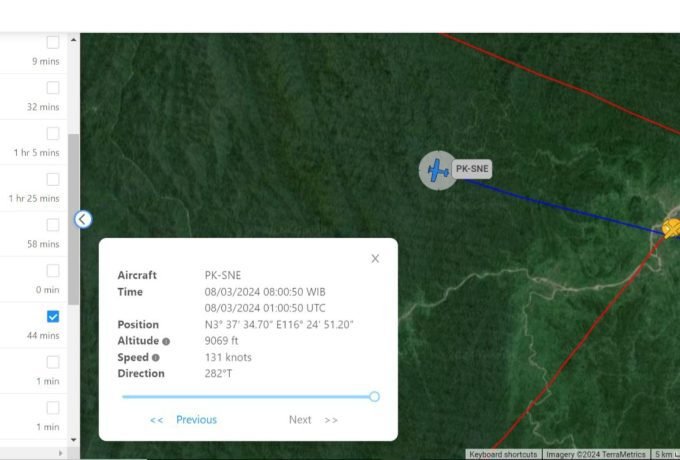Screen dimensions: 680x460
Task: Click the sidebar scroll up arrow
Action: (73, 40)
